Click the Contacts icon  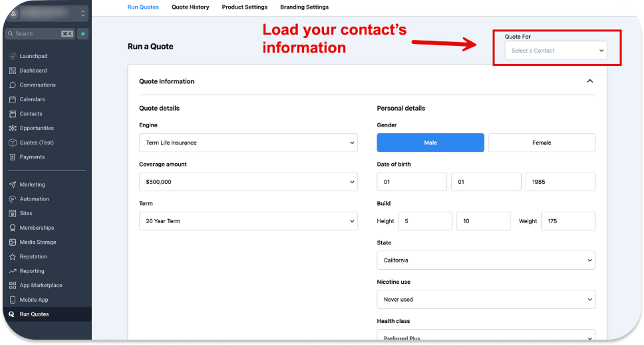tap(13, 113)
